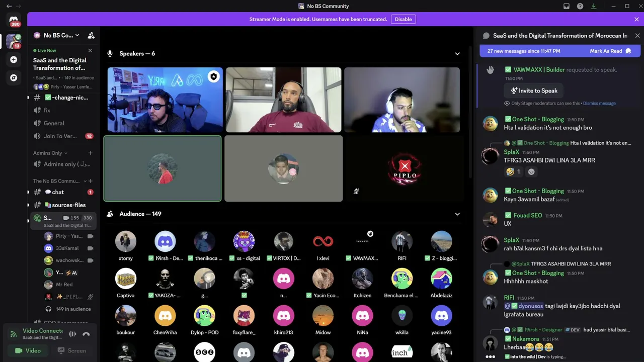Create channel in The No BS Commu... category
The image size is (644, 362).
(x=90, y=181)
